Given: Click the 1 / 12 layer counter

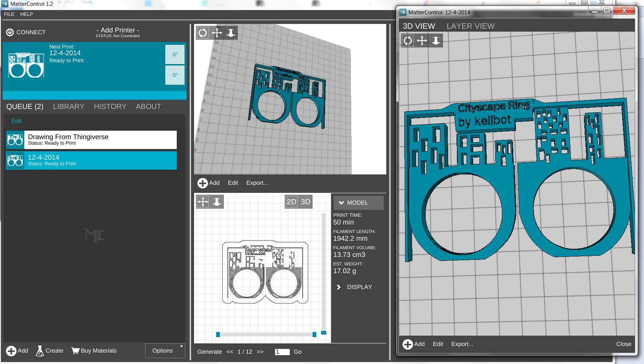Looking at the screenshot, I should 245,352.
